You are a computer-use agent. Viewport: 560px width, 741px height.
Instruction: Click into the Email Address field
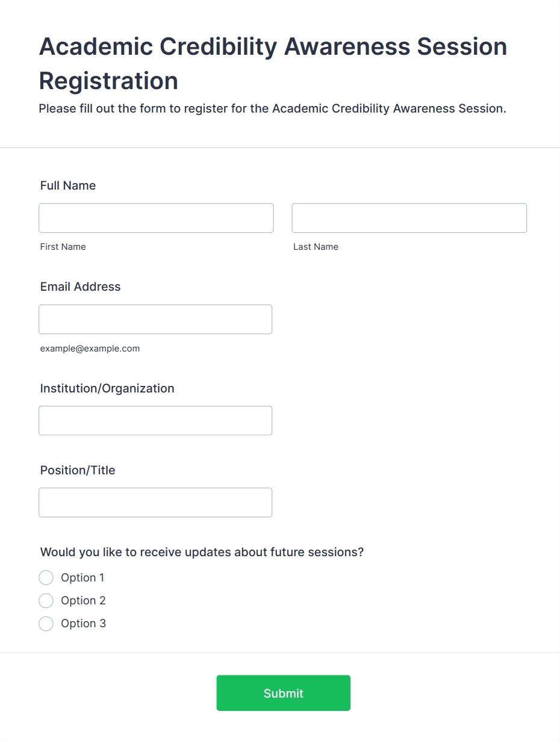coord(155,319)
